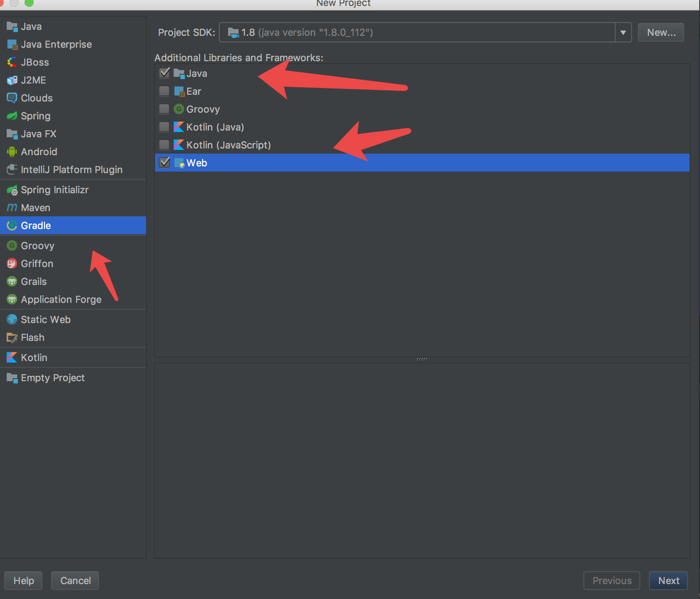Open the Project SDK dropdown arrow
Image resolution: width=700 pixels, height=599 pixels.
(x=623, y=32)
